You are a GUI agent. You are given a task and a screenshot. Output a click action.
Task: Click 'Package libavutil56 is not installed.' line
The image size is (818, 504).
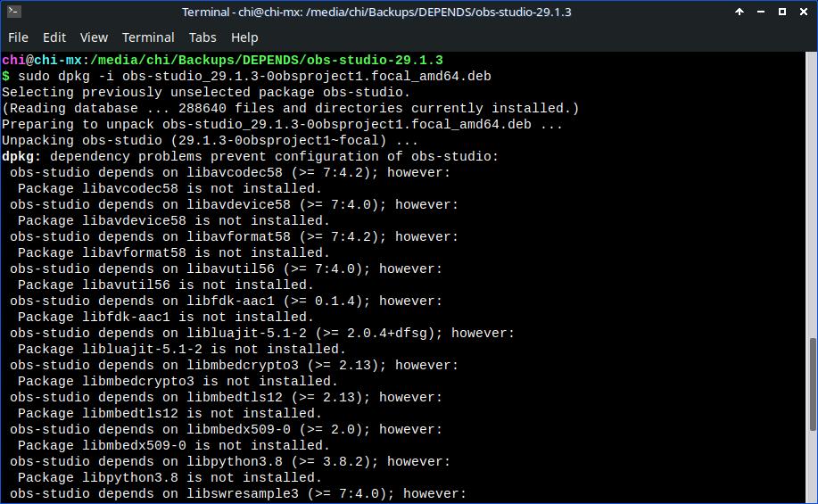[166, 285]
